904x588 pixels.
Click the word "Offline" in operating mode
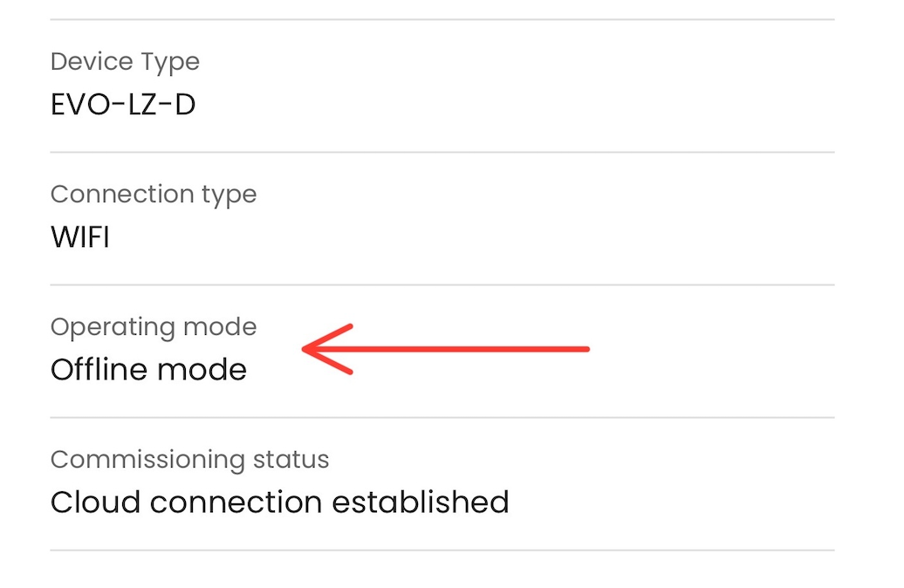click(98, 370)
